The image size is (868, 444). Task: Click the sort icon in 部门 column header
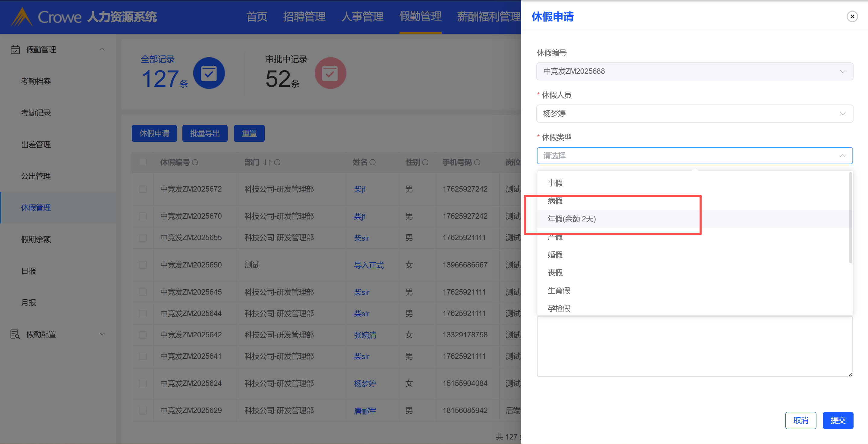pos(267,163)
